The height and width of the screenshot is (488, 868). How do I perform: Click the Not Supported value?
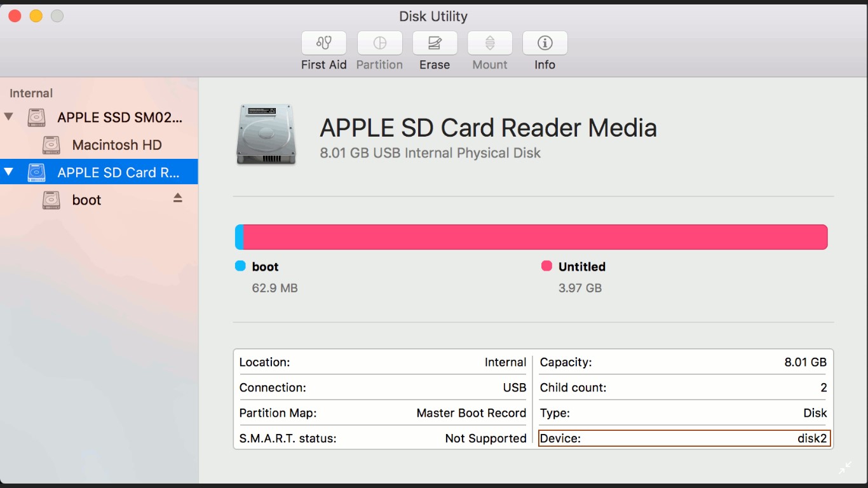[486, 438]
